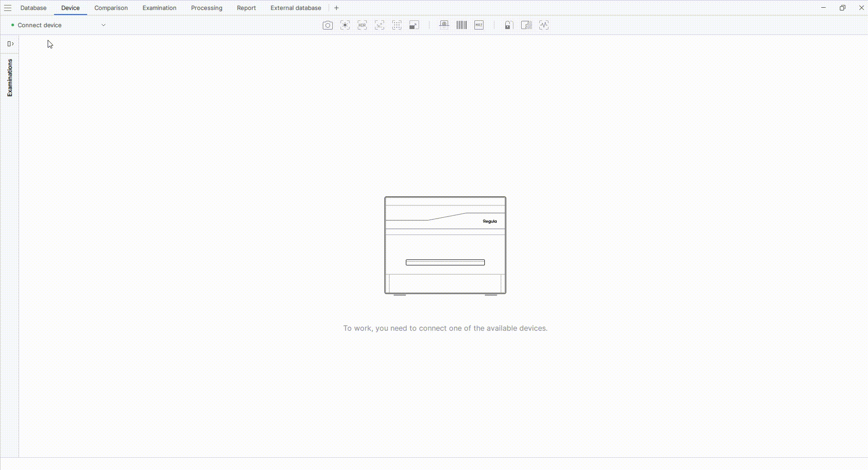Click the torn hatched image icon
Image resolution: width=868 pixels, height=470 pixels.
[x=526, y=25]
